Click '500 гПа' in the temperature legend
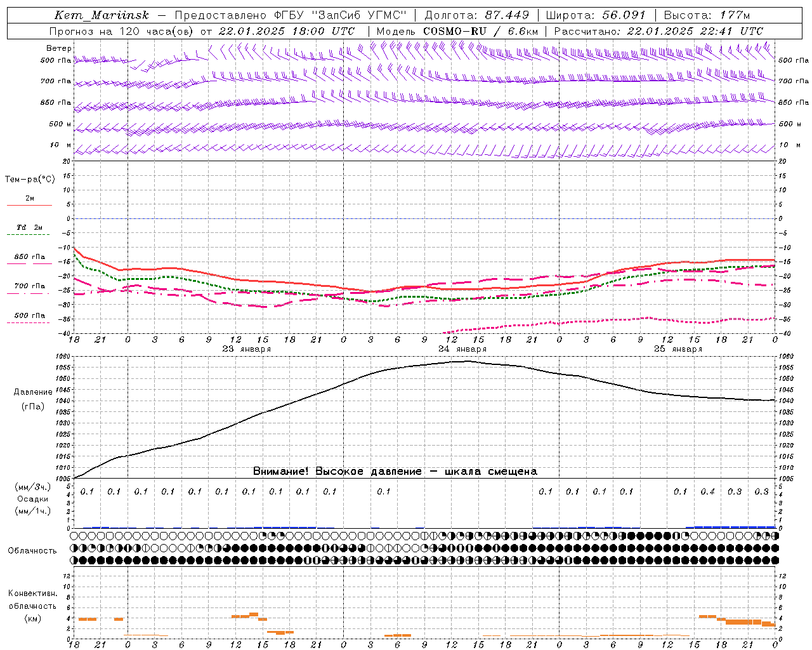The height and width of the screenshot is (650, 812). point(30,315)
